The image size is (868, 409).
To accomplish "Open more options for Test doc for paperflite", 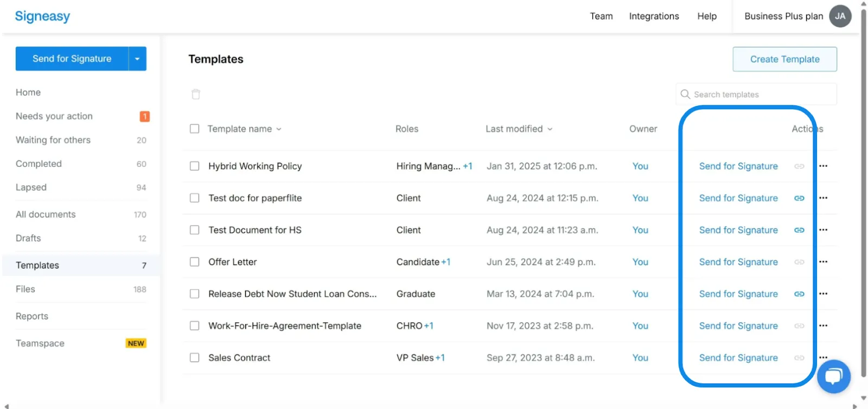I will pyautogui.click(x=824, y=198).
